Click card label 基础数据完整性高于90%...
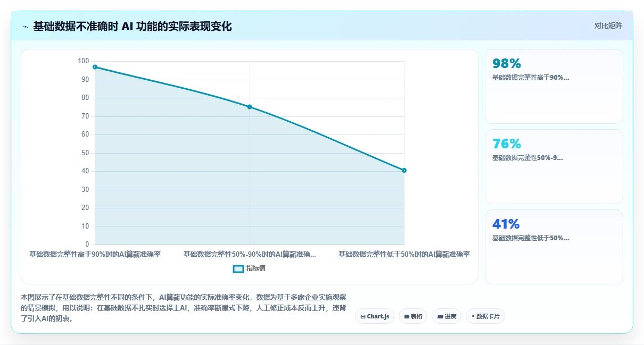Image resolution: width=644 pixels, height=345 pixels. pyautogui.click(x=531, y=78)
